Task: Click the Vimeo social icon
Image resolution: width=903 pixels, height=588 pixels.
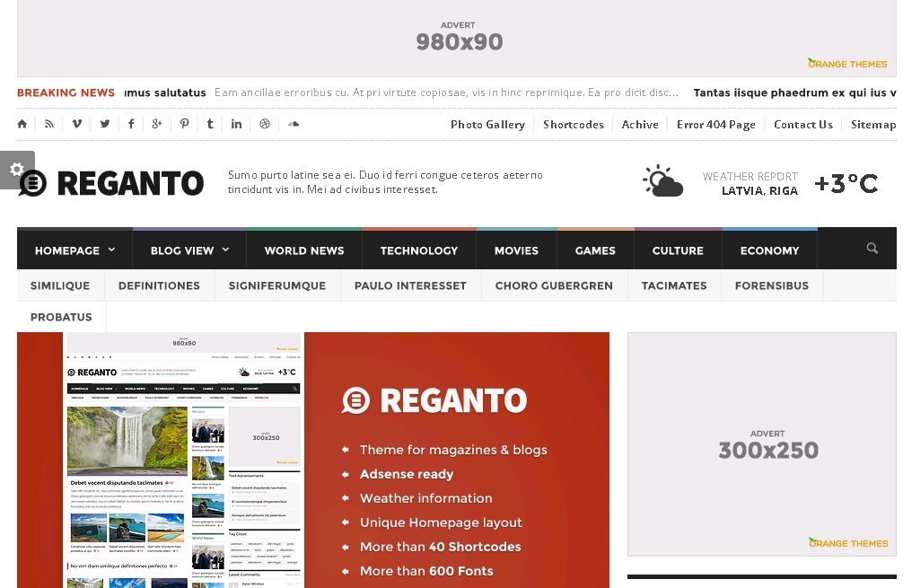Action: 77,124
